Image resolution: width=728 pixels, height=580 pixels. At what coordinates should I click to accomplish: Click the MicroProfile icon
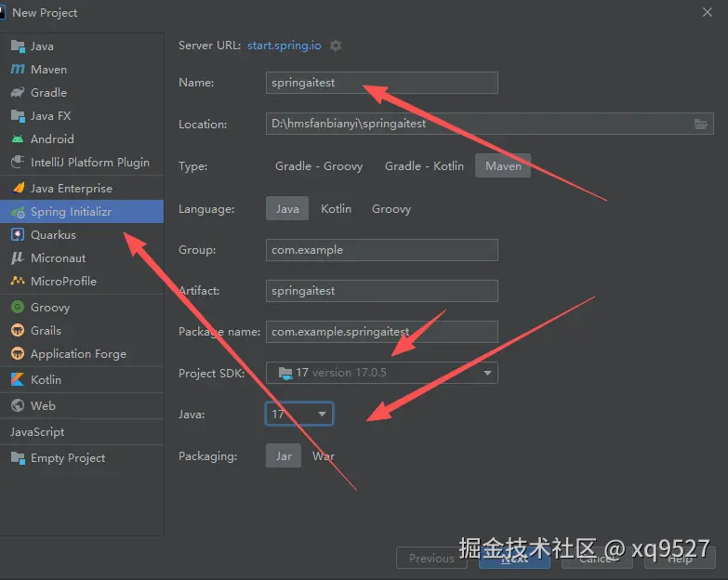point(18,281)
